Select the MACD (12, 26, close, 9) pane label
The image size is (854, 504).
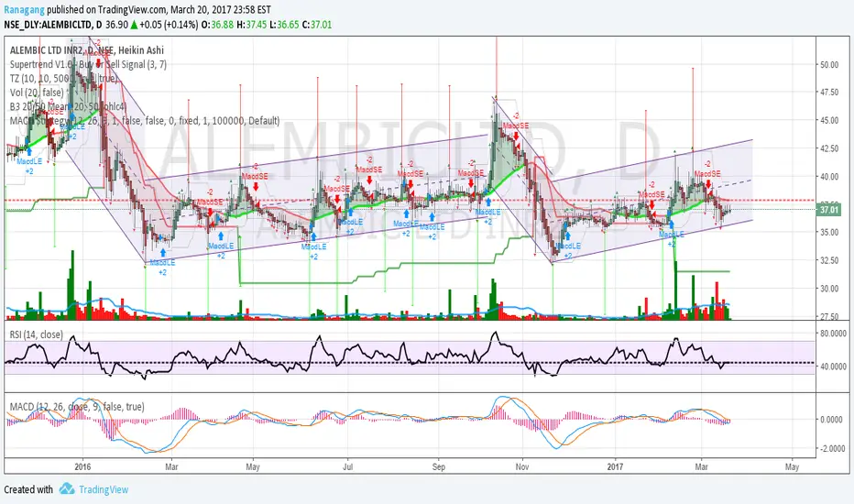click(x=77, y=407)
